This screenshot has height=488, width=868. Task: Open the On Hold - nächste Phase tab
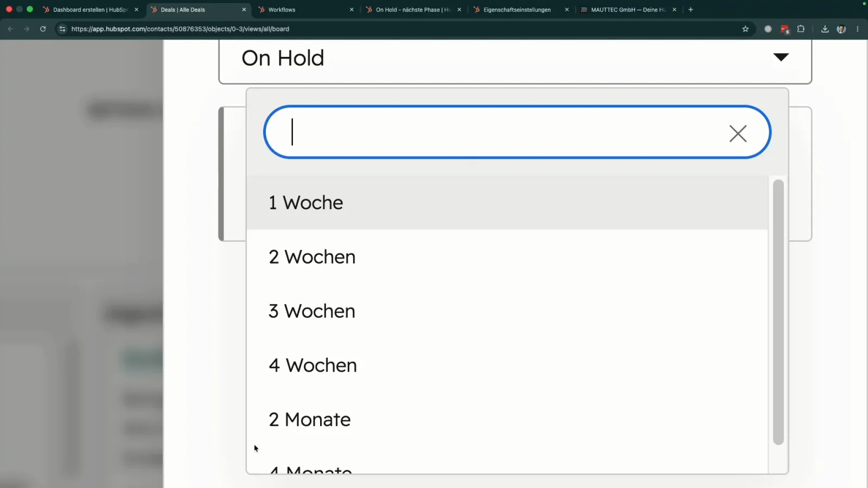point(413,10)
